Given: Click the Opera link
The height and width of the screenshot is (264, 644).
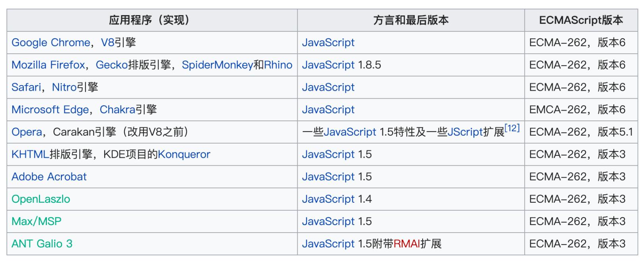Looking at the screenshot, I should coord(27,132).
